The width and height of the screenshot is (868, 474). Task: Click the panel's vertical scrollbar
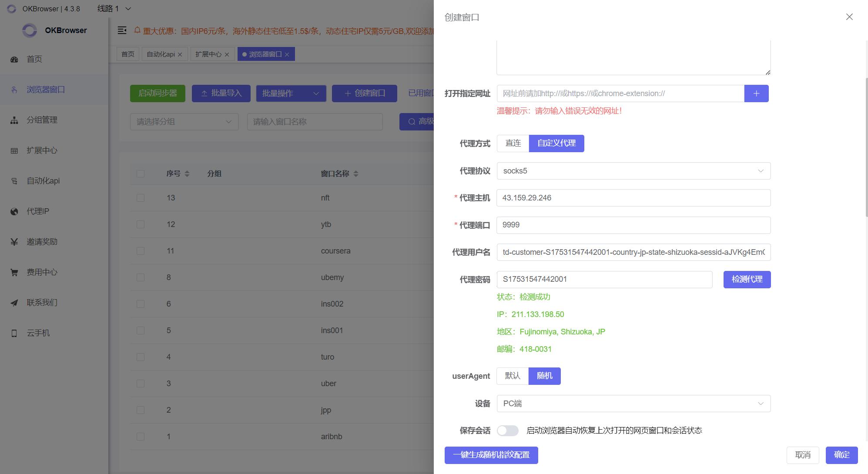click(x=866, y=148)
